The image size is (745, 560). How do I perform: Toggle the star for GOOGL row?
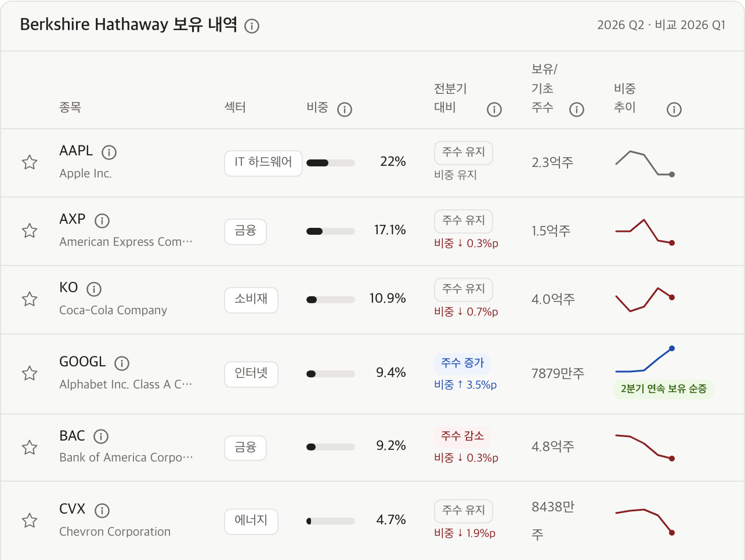coord(30,373)
